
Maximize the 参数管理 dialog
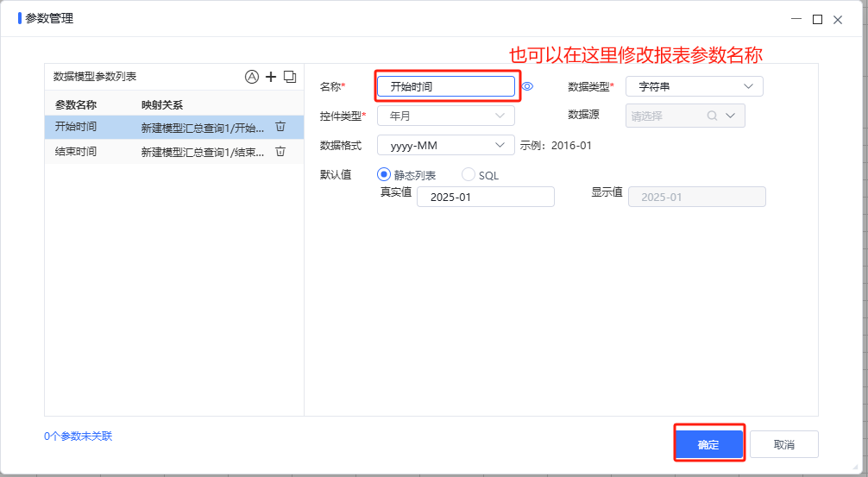point(817,19)
